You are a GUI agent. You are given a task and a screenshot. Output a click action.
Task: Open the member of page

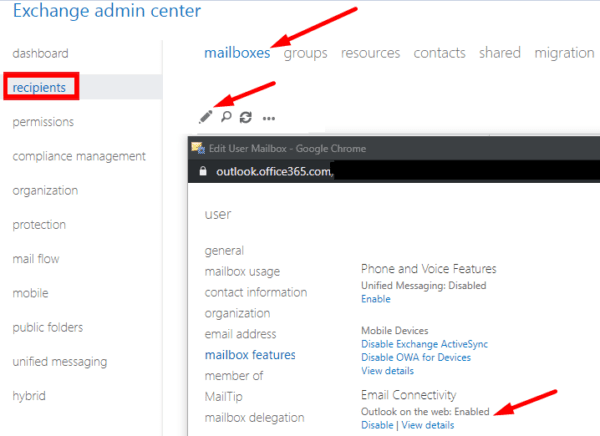point(234,376)
